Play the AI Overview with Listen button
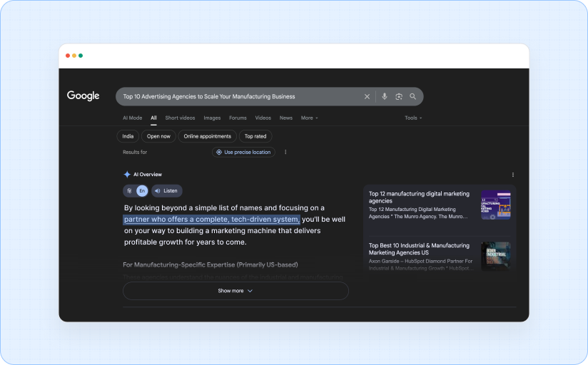Screen dimensions: 588x365 [x=167, y=191]
